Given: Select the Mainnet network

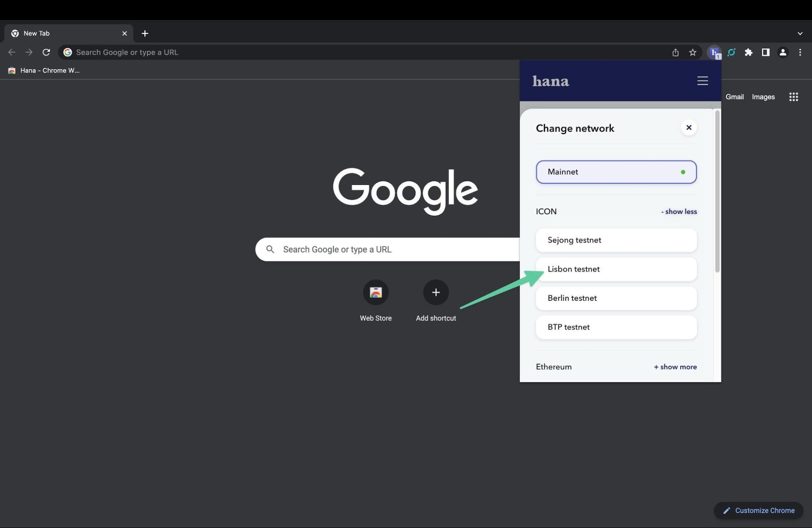Looking at the screenshot, I should tap(616, 172).
